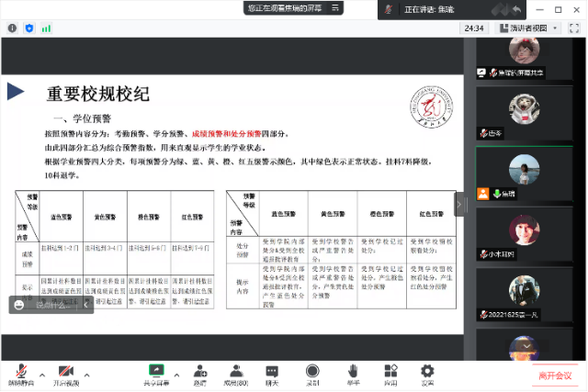Screen dimensions: 588x392
Task: Expand the audio options arrow beside microphone
Action: 42,374
